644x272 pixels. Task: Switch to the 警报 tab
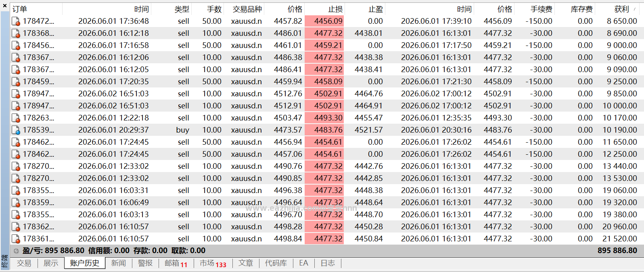tap(145, 263)
